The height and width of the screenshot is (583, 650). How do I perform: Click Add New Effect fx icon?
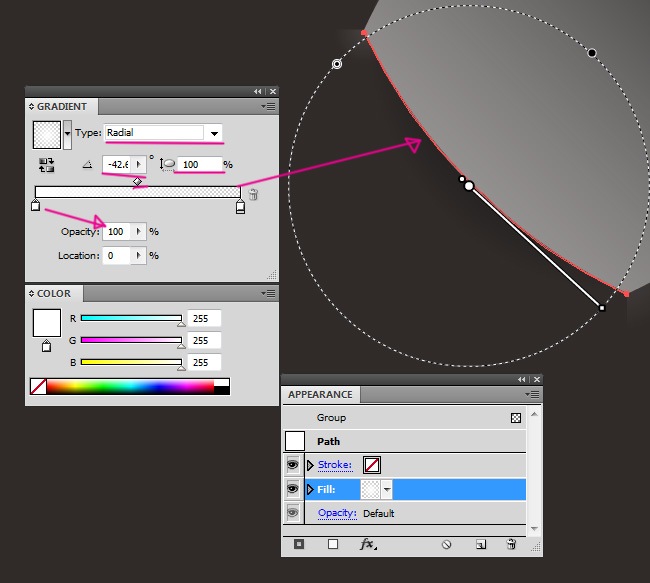coord(368,545)
